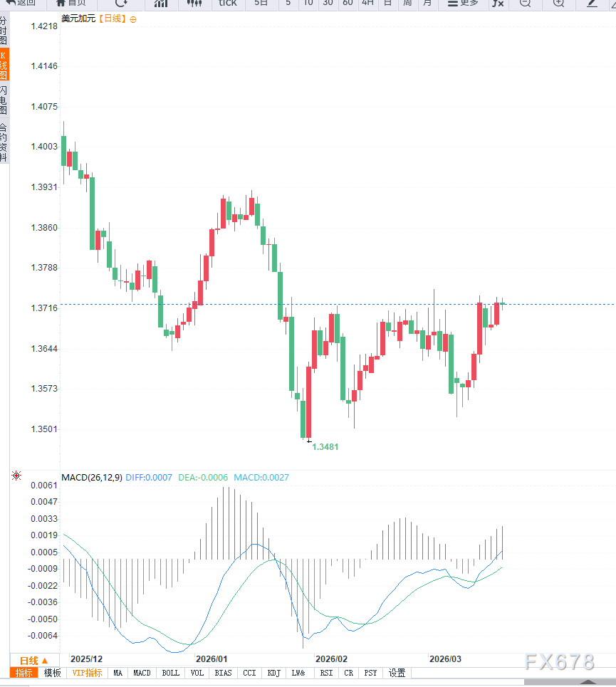Apply the BOLL indicator
The image size is (616, 687).
[x=170, y=672]
